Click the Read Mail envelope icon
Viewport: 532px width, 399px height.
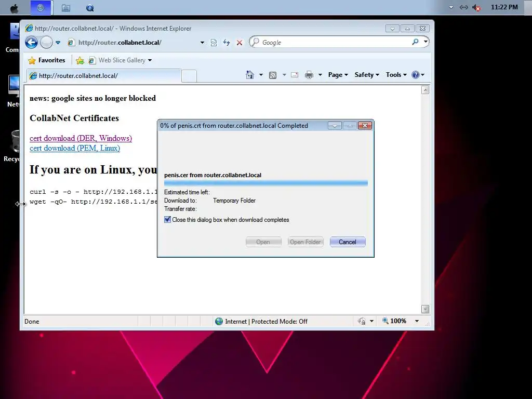coord(295,75)
